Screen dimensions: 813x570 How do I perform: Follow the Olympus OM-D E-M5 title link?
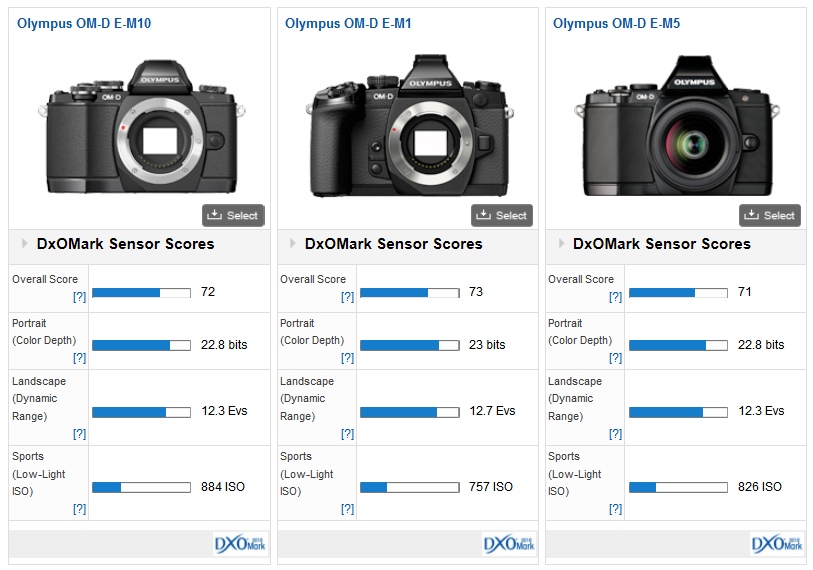coord(616,22)
